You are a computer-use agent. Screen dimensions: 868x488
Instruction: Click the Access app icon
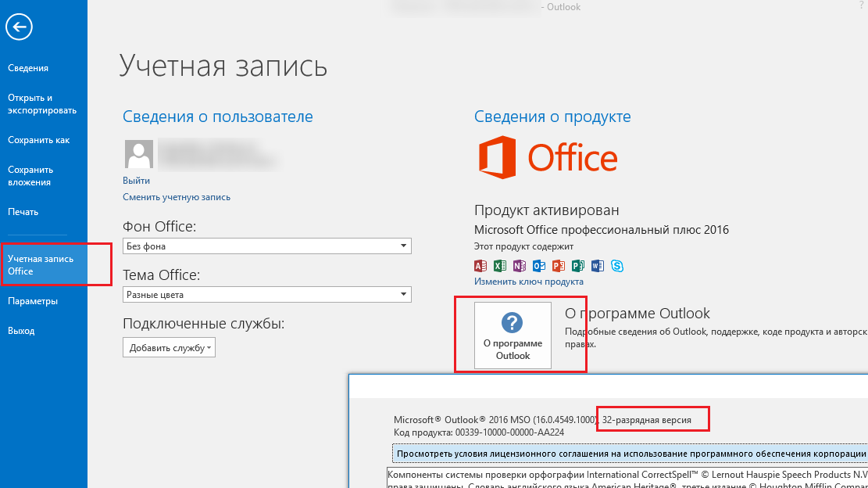coord(480,266)
